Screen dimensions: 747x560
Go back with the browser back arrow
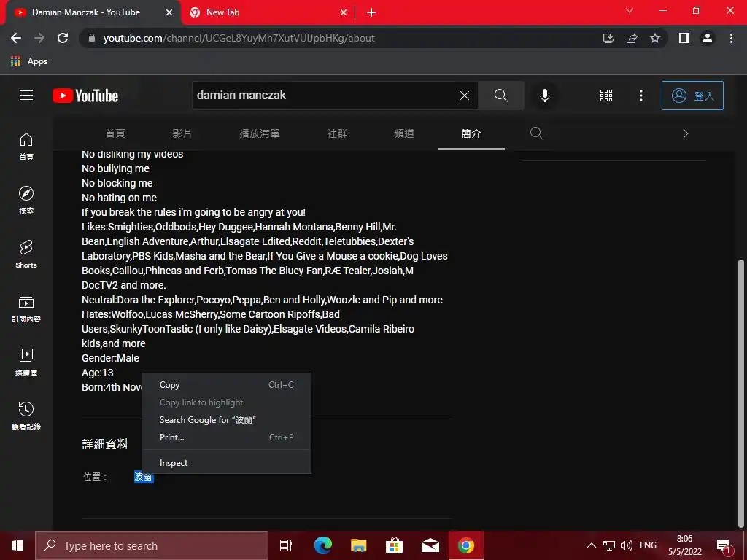click(16, 38)
